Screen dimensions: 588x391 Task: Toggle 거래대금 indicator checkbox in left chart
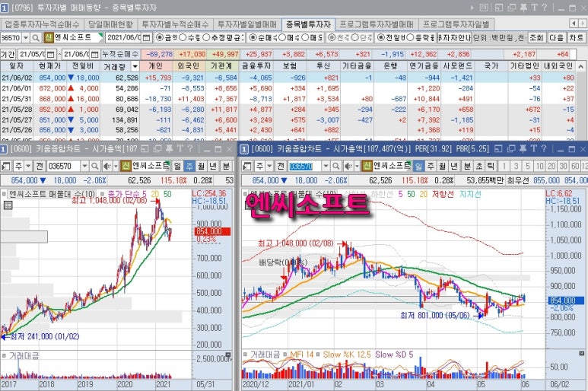4,355
